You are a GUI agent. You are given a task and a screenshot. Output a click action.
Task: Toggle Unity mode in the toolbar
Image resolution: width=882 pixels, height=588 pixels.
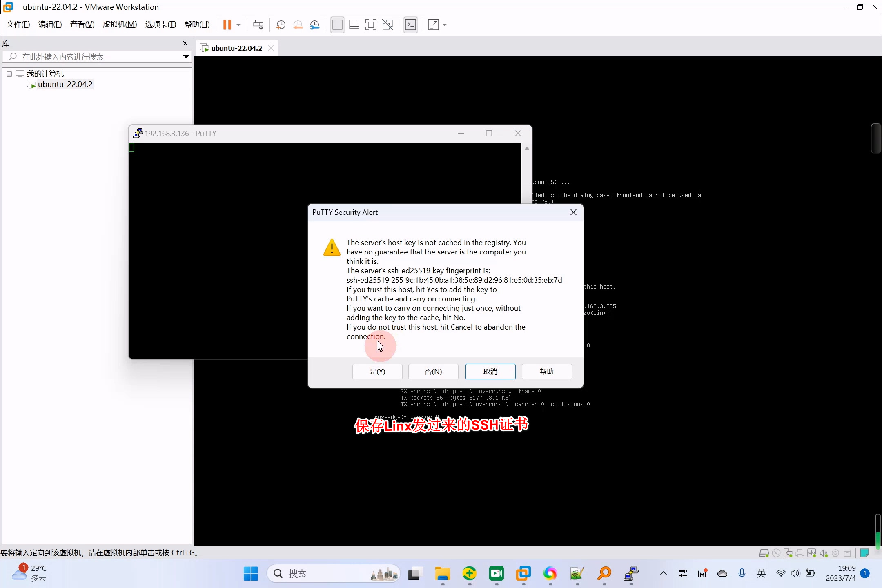(x=388, y=25)
